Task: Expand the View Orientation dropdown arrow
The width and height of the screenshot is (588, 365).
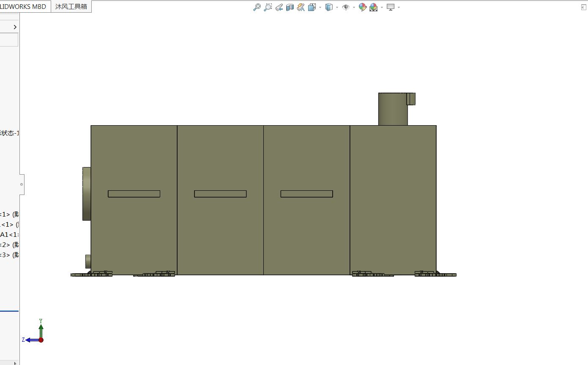Action: [x=320, y=7]
